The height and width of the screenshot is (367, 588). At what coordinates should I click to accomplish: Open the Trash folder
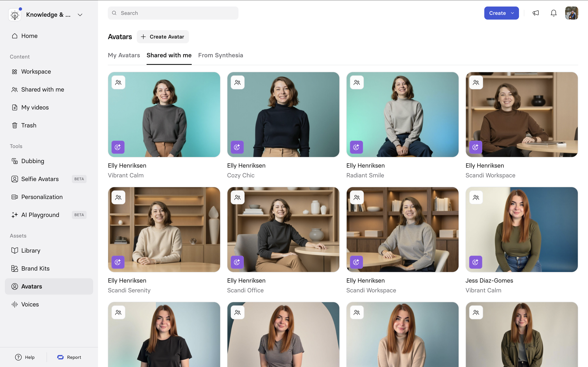[x=29, y=125]
